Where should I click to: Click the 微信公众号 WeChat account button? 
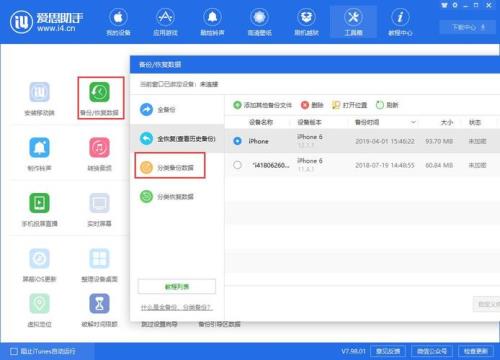point(432,351)
